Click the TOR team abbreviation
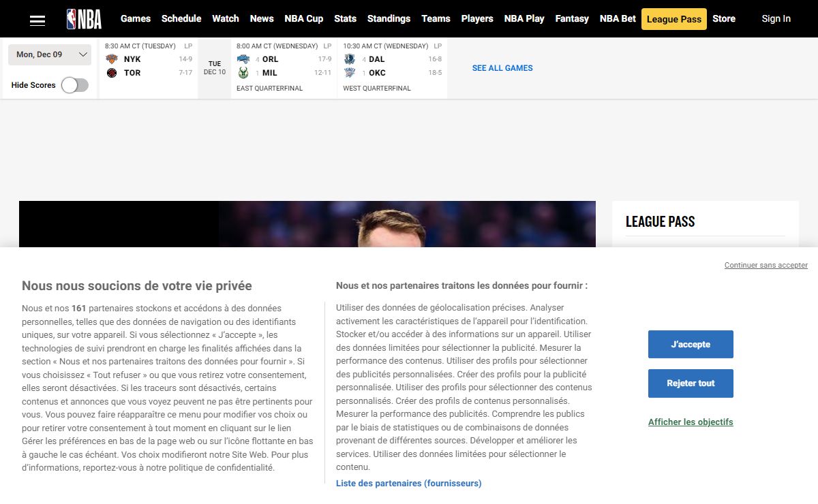Viewport: 818px width, 504px height. [132, 73]
